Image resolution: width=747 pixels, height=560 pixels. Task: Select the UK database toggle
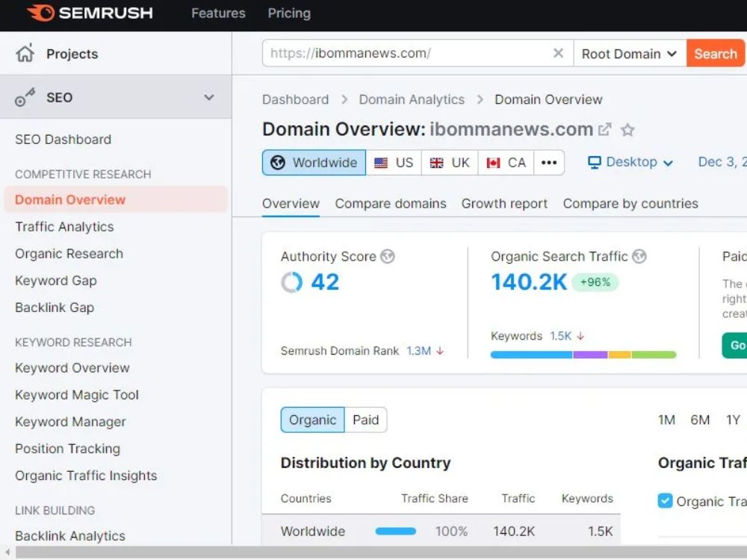tap(449, 162)
